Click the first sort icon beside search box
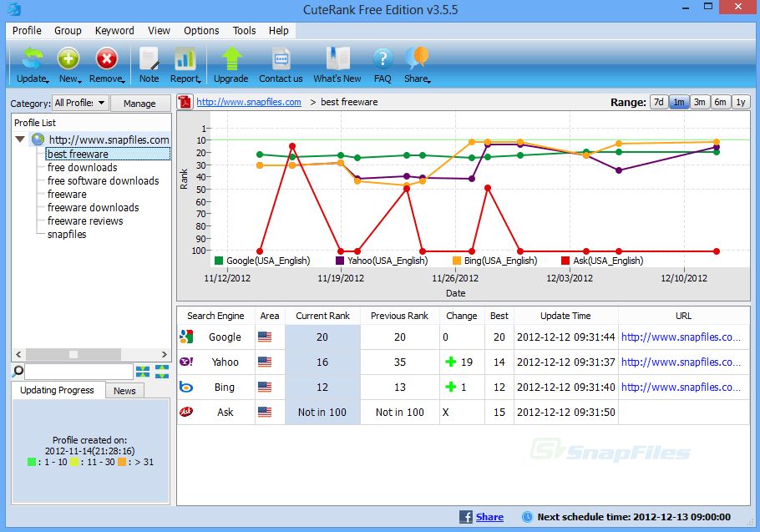Screen dimensions: 760x532 pyautogui.click(x=143, y=372)
